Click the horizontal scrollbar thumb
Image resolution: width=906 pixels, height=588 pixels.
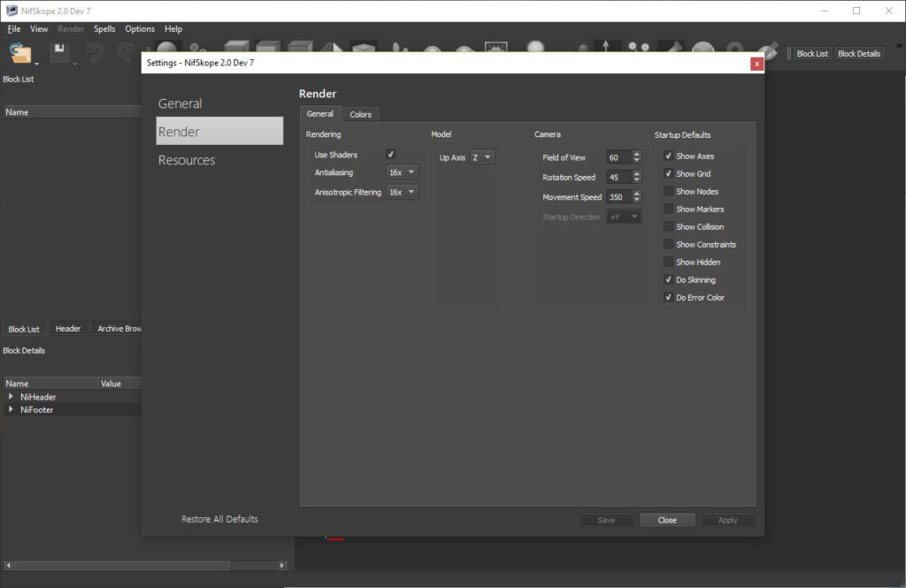click(121, 566)
